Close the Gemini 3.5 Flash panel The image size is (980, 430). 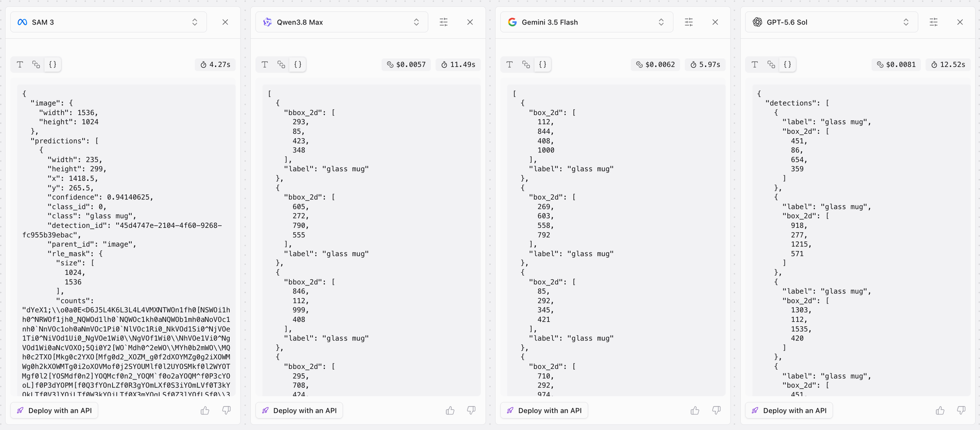pos(715,22)
